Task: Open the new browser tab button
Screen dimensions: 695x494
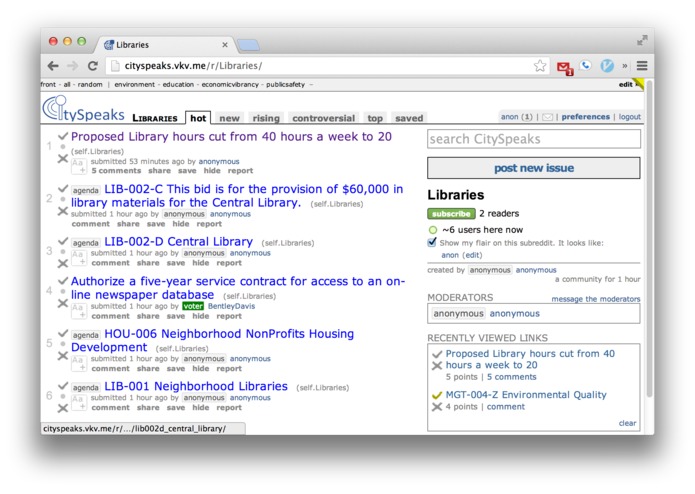Action: tap(248, 45)
